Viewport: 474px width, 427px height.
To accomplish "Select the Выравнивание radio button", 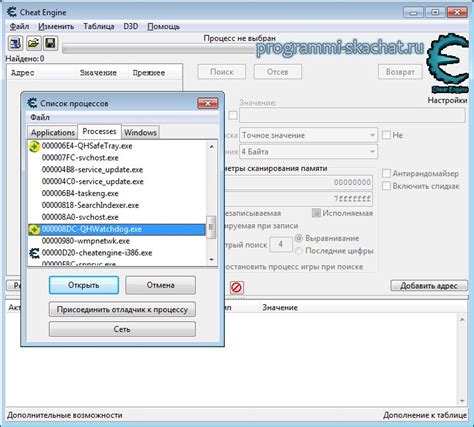I will click(299, 238).
